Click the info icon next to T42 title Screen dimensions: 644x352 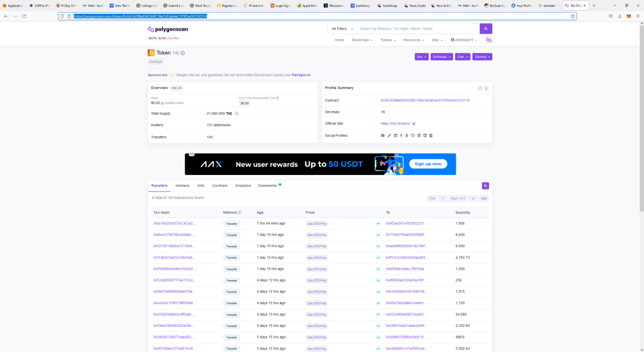click(x=183, y=53)
